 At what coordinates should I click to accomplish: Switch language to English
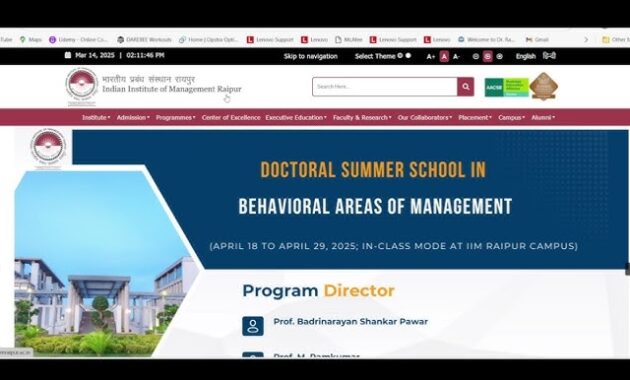point(526,56)
